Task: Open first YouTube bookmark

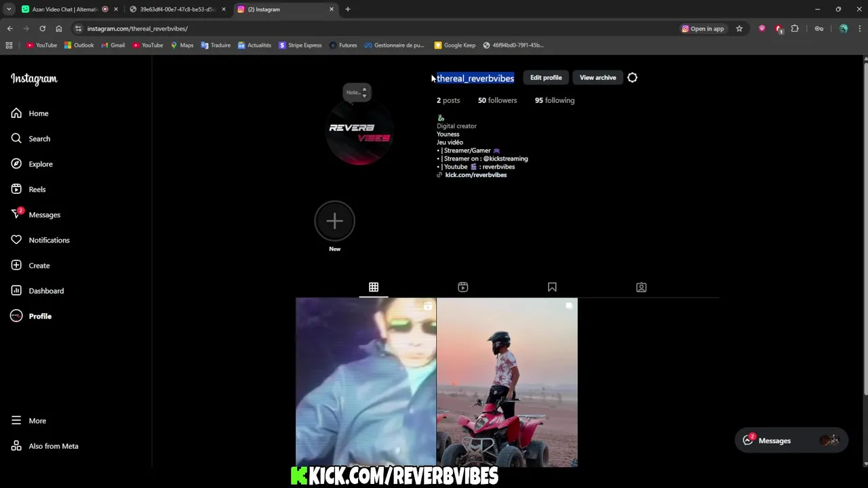Action: tap(42, 45)
